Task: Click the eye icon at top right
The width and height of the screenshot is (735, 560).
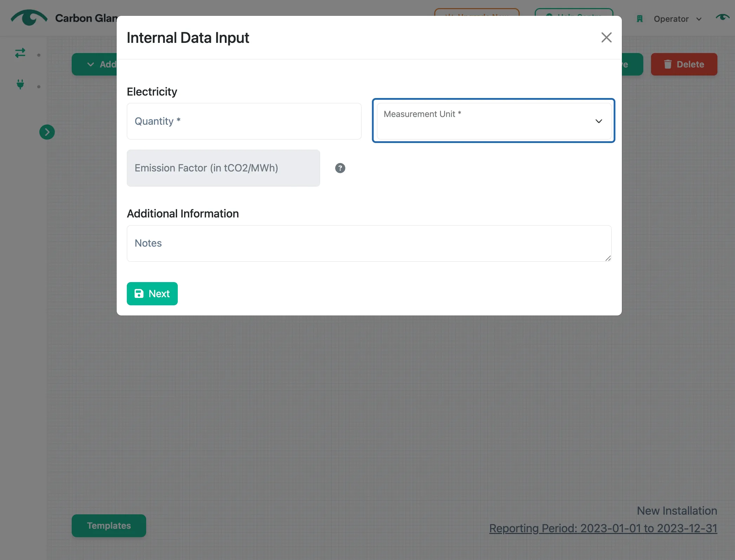Action: coord(722,18)
